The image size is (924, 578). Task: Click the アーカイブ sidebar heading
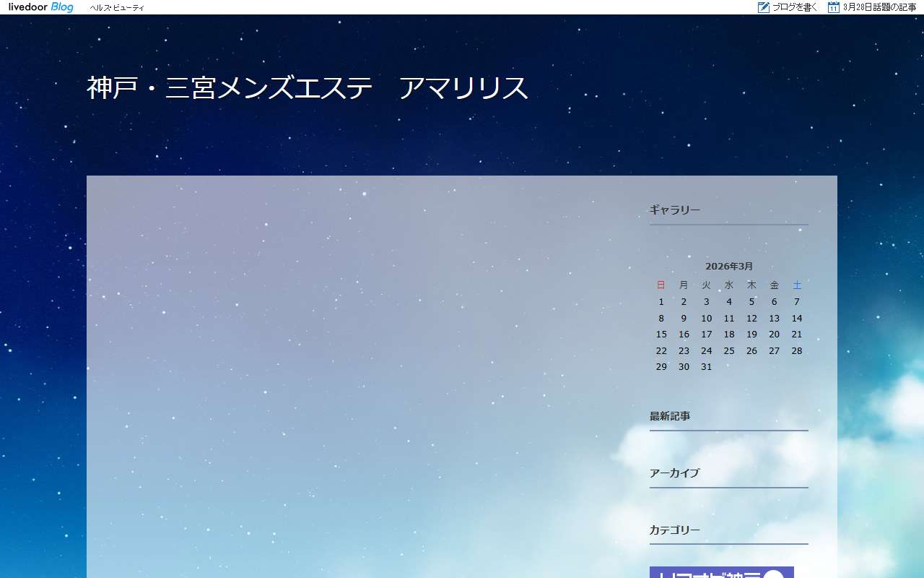tap(674, 473)
